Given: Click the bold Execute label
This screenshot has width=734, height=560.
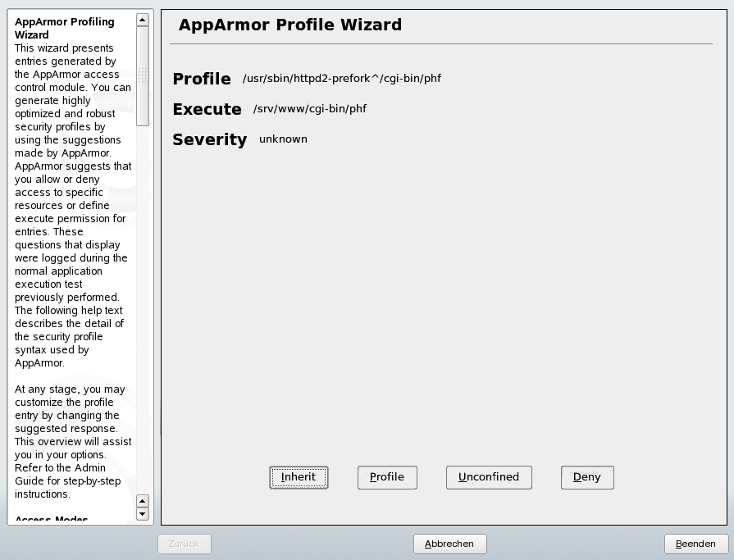Looking at the screenshot, I should (207, 109).
